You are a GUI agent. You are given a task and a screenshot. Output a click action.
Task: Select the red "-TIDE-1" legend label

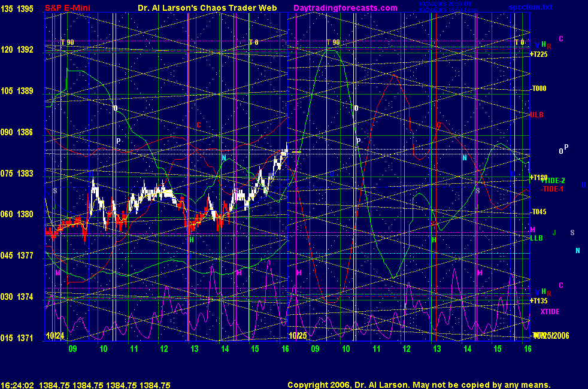552,189
